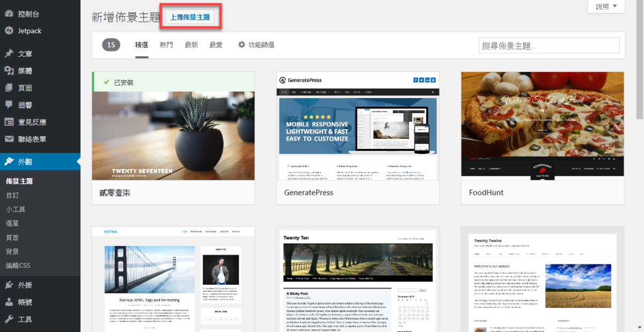Open the 控制台 dashboard menu label
The image size is (644, 332).
[x=28, y=14]
